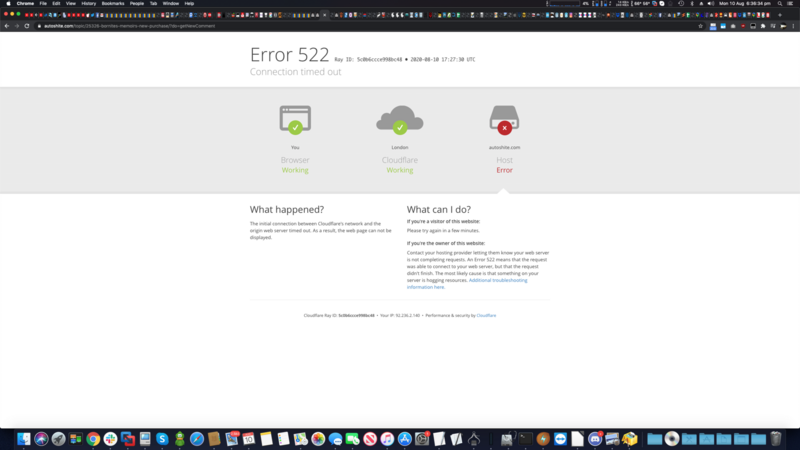This screenshot has width=800, height=450.
Task: Open the Help menu
Action: coord(189,4)
